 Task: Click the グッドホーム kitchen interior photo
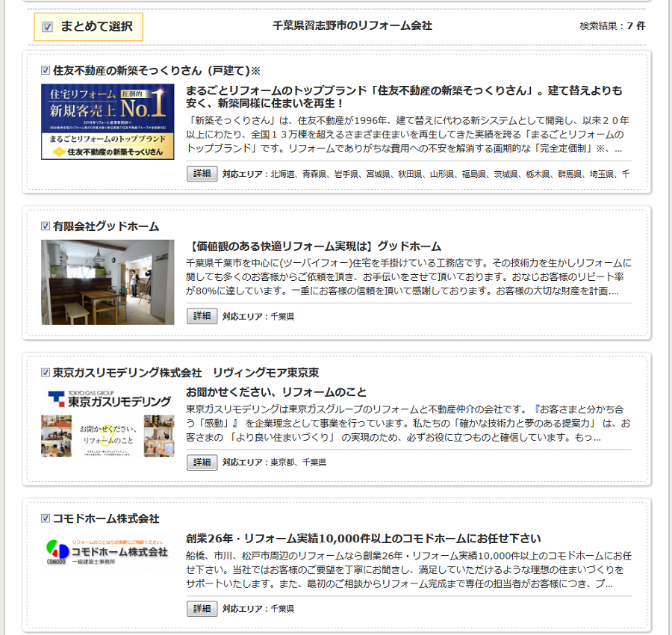[x=108, y=282]
